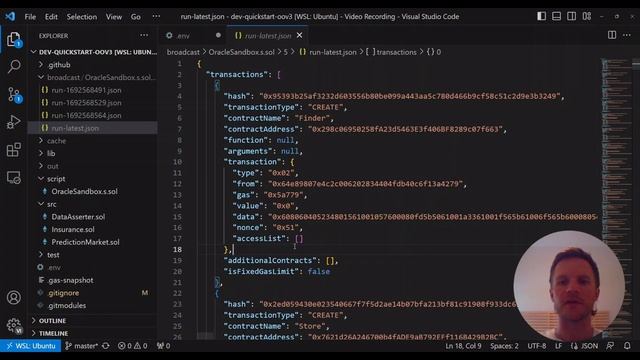Screen dimensions: 640x360
Task: Change indentation via Spaces: 2
Action: tap(504, 346)
